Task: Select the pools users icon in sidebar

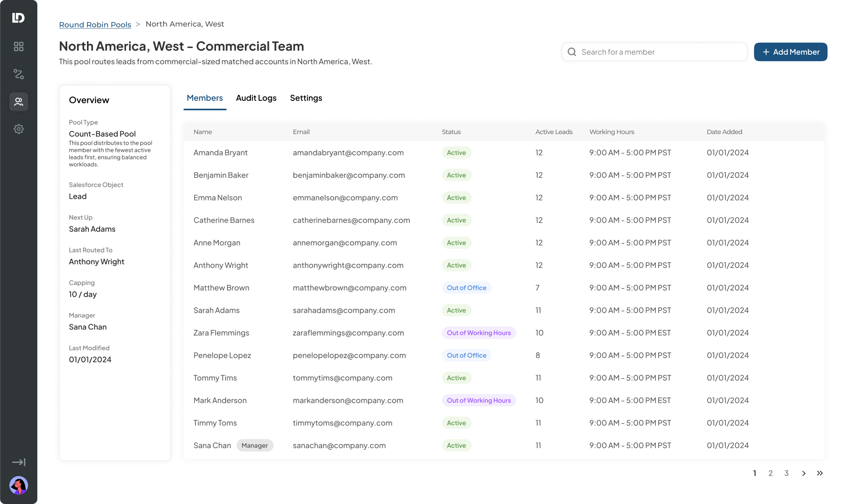Action: [x=19, y=102]
